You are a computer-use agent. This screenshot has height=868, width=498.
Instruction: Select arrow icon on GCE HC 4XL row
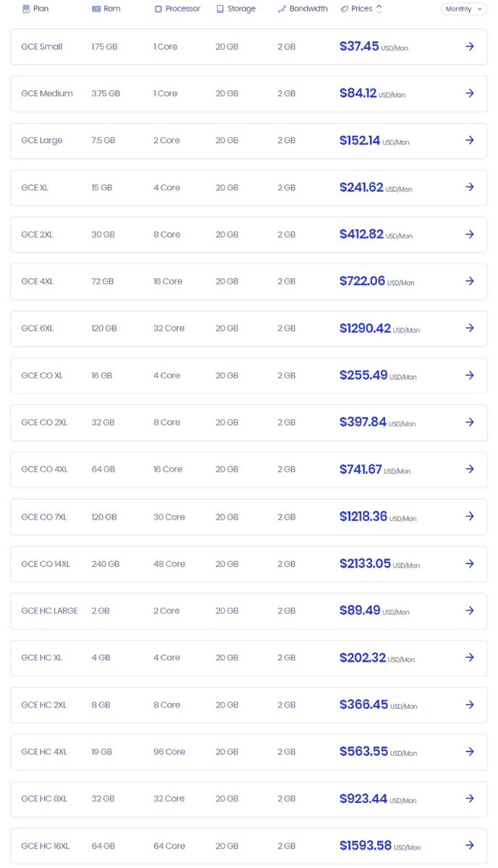[x=470, y=752]
